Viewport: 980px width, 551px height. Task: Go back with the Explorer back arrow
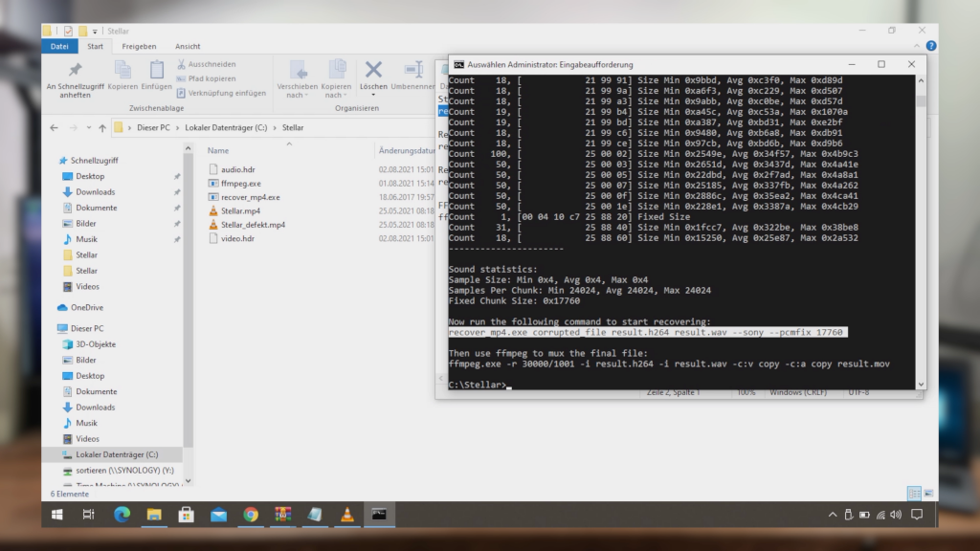54,127
